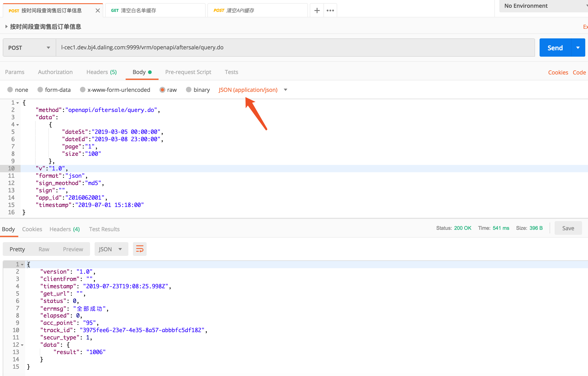Open the Headers (5) request tab
Screen dimensions: 588x376
[101, 72]
